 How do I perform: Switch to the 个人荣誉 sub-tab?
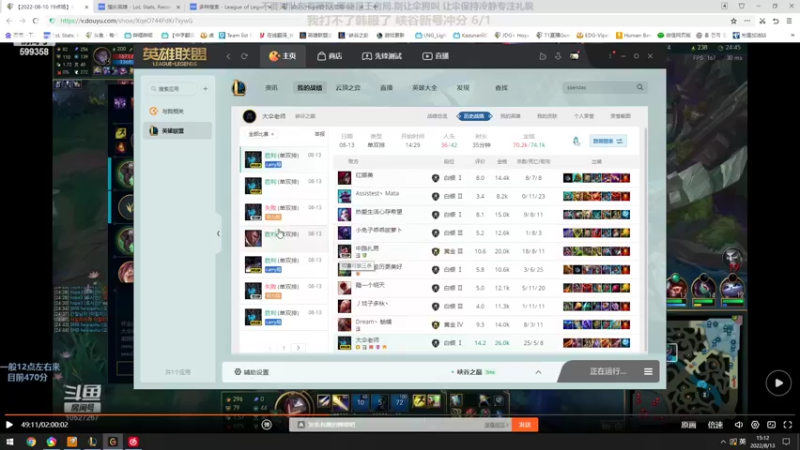[x=584, y=116]
